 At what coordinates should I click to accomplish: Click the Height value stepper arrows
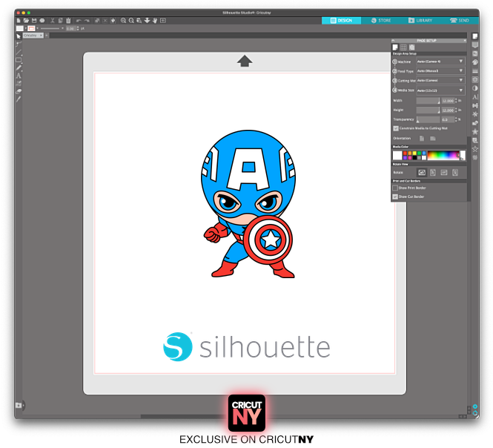456,110
